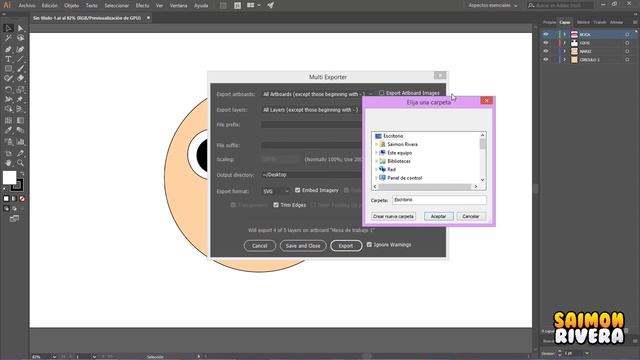The width and height of the screenshot is (640, 360).
Task: Select the Direct Selection (white arrow) tool
Action: [20, 28]
